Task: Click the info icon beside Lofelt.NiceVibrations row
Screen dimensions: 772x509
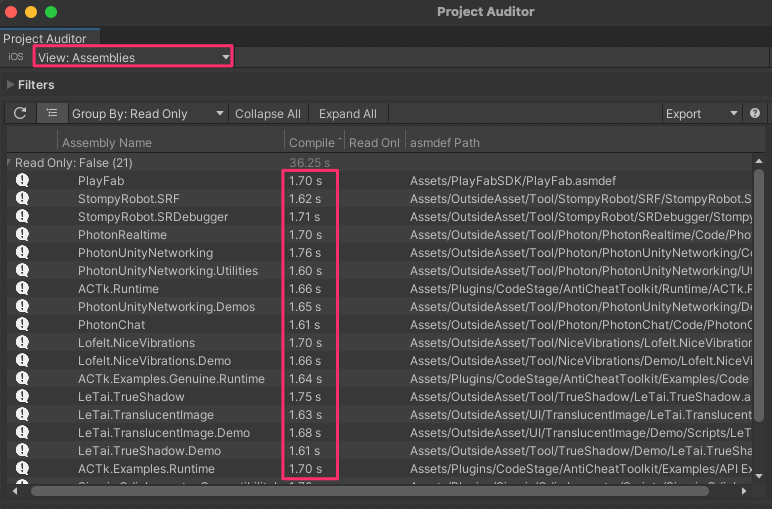Action: tap(22, 342)
